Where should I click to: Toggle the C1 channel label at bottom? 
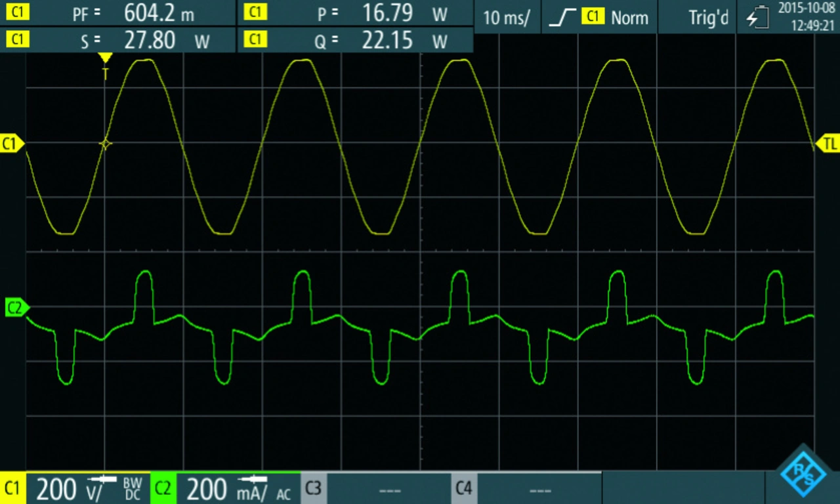tap(12, 489)
